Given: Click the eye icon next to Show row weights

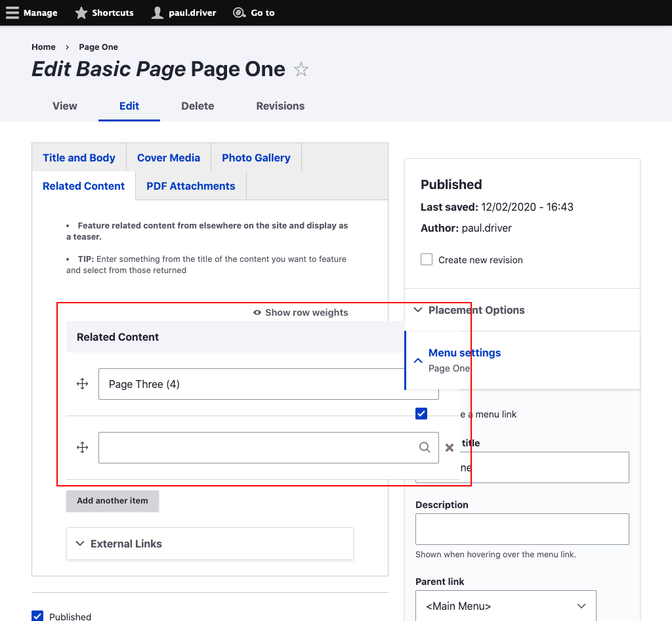Looking at the screenshot, I should click(257, 312).
